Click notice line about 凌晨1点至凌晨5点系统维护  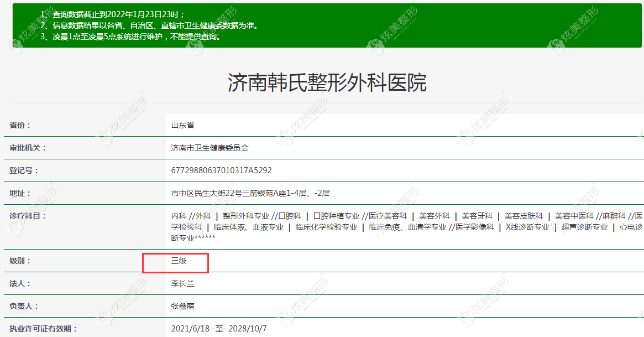pos(131,37)
